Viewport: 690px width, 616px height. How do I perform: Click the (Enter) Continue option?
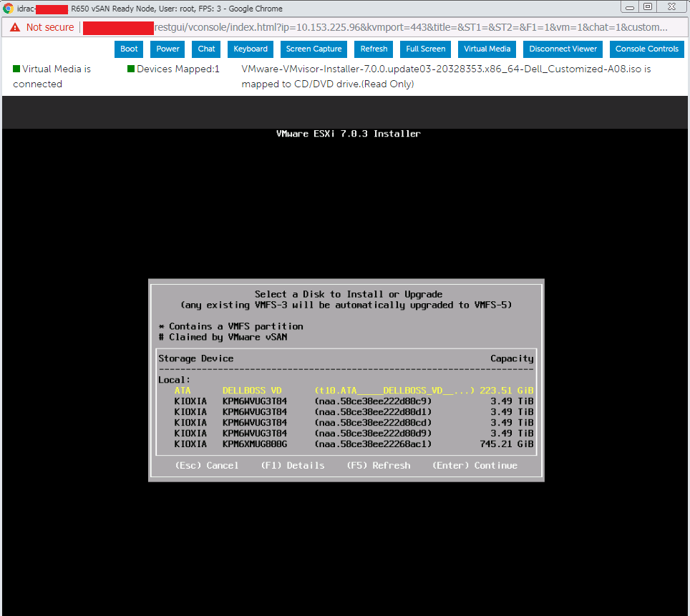475,466
